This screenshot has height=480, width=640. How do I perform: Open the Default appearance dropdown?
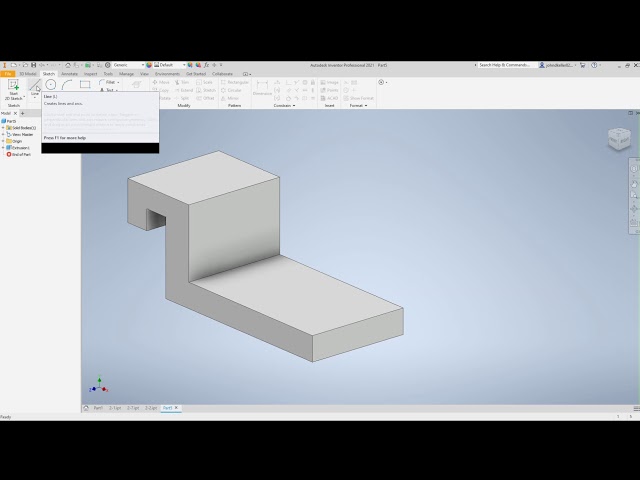click(172, 65)
